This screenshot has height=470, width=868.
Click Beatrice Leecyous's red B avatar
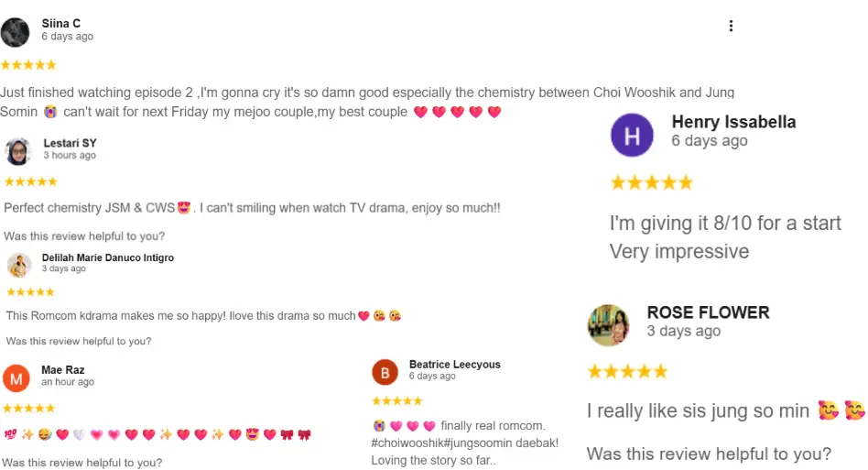[x=385, y=372]
